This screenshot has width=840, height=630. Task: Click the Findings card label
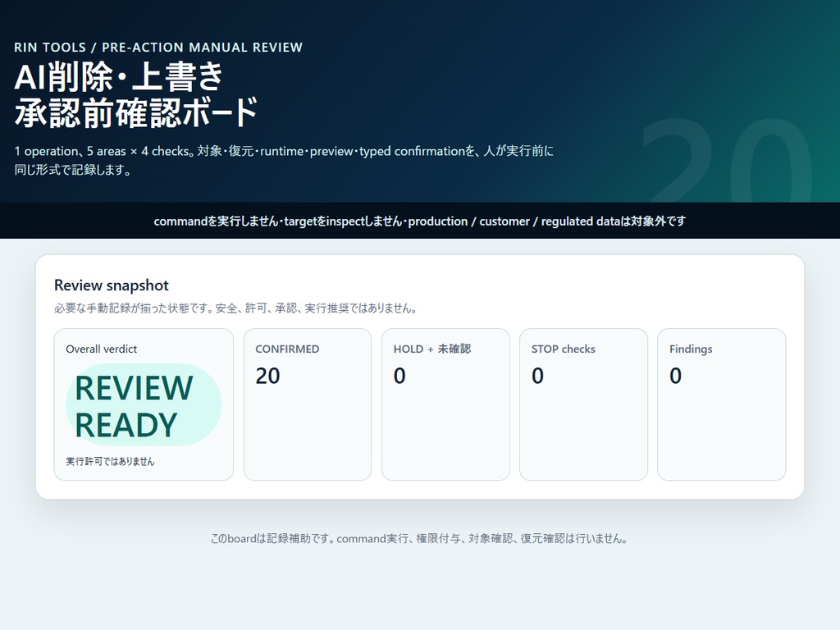click(x=691, y=349)
